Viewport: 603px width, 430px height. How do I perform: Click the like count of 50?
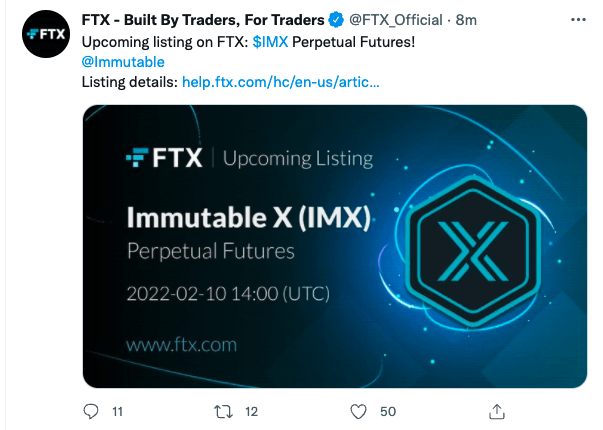click(388, 411)
